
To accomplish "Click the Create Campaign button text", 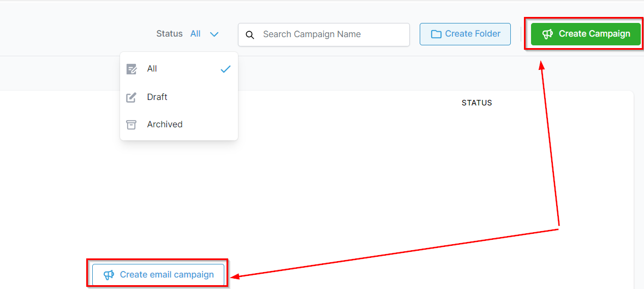I will (x=594, y=34).
